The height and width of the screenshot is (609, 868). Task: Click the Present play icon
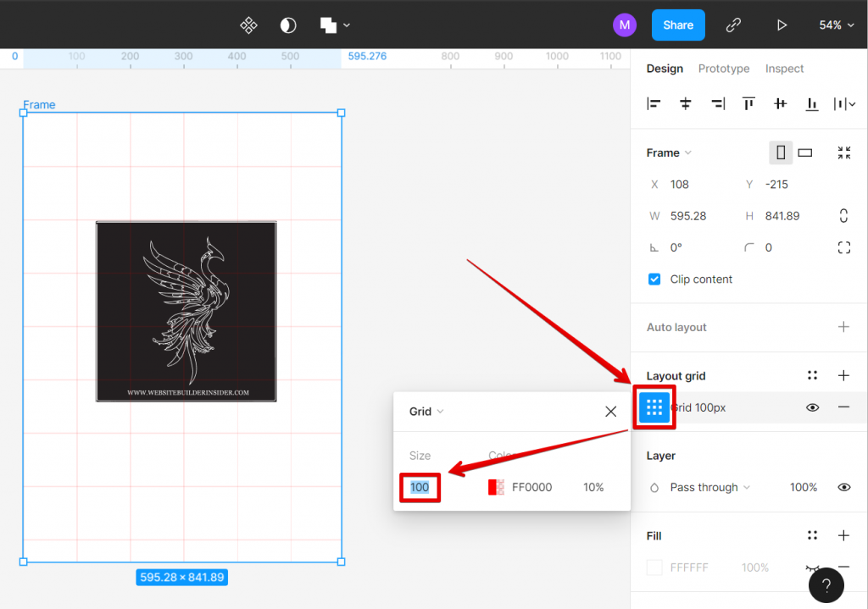click(782, 25)
